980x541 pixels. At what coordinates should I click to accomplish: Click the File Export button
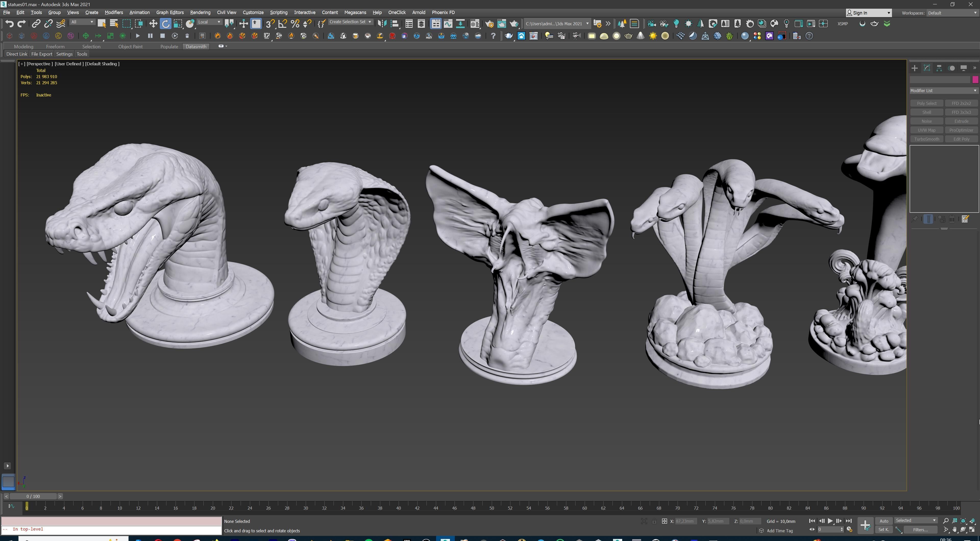pyautogui.click(x=41, y=54)
